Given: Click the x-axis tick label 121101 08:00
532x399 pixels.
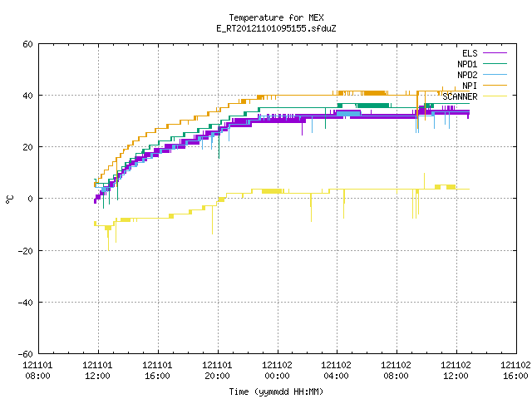Looking at the screenshot, I should pyautogui.click(x=37, y=371).
